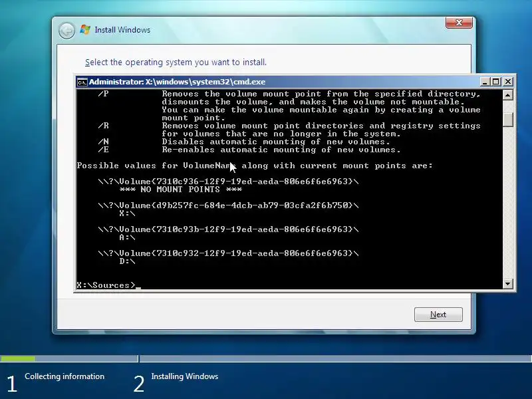Image resolution: width=532 pixels, height=399 pixels.
Task: Click "Possible values for VolumeName" line
Action: tap(255, 166)
